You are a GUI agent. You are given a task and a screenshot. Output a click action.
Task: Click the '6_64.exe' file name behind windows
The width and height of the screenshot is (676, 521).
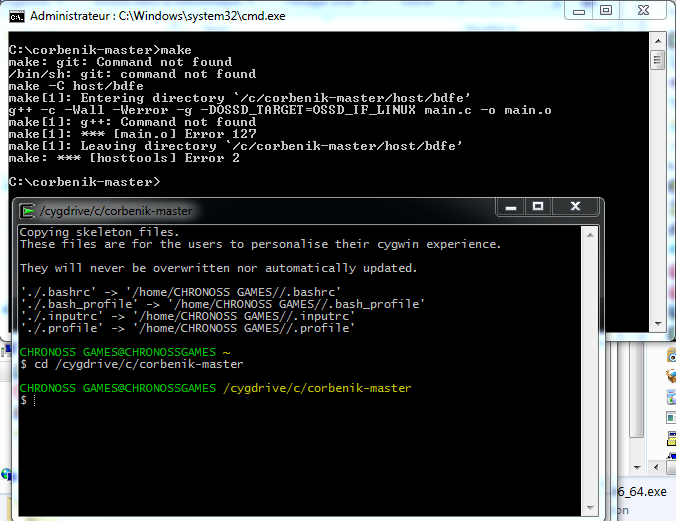pyautogui.click(x=642, y=492)
